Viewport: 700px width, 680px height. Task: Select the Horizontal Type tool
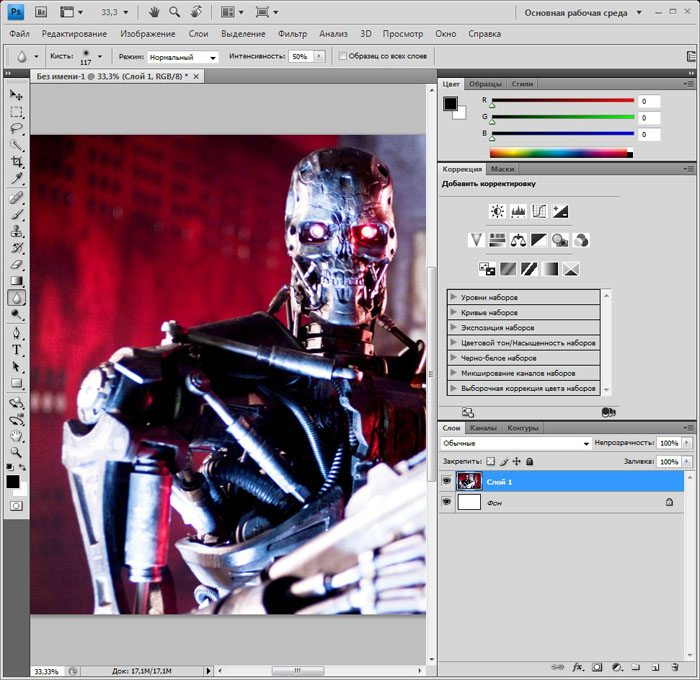tap(17, 349)
